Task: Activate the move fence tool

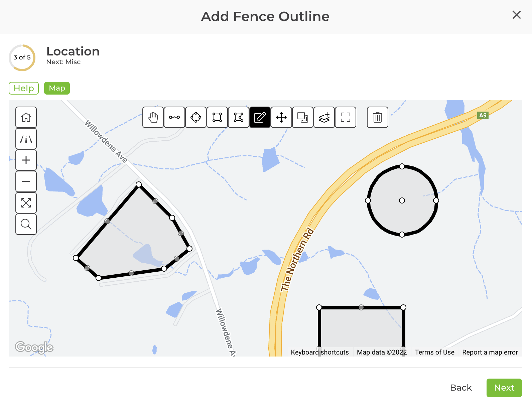Action: pos(281,118)
